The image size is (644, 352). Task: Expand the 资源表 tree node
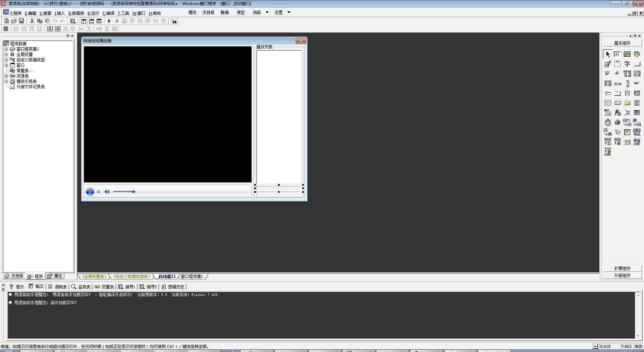(x=6, y=76)
